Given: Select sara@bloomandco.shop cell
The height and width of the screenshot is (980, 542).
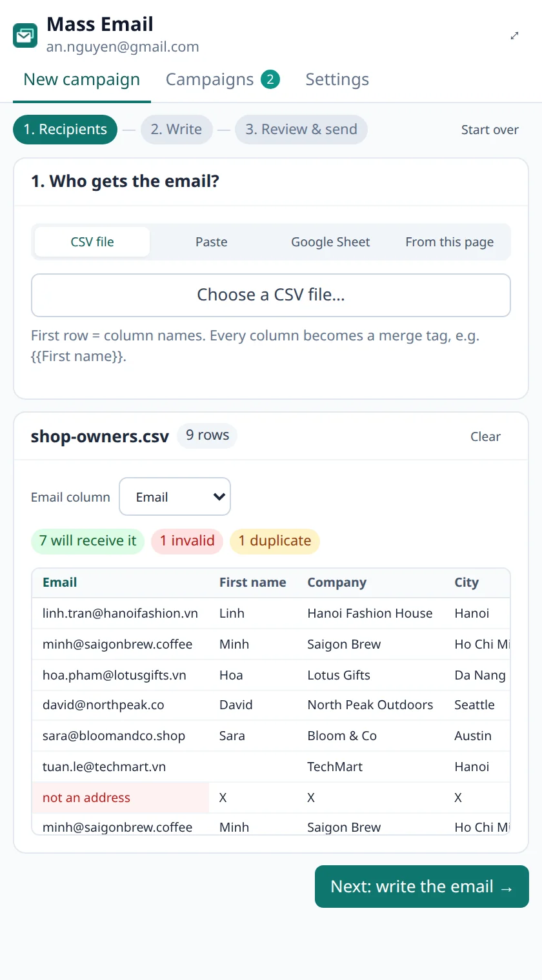Looking at the screenshot, I should pos(121,736).
